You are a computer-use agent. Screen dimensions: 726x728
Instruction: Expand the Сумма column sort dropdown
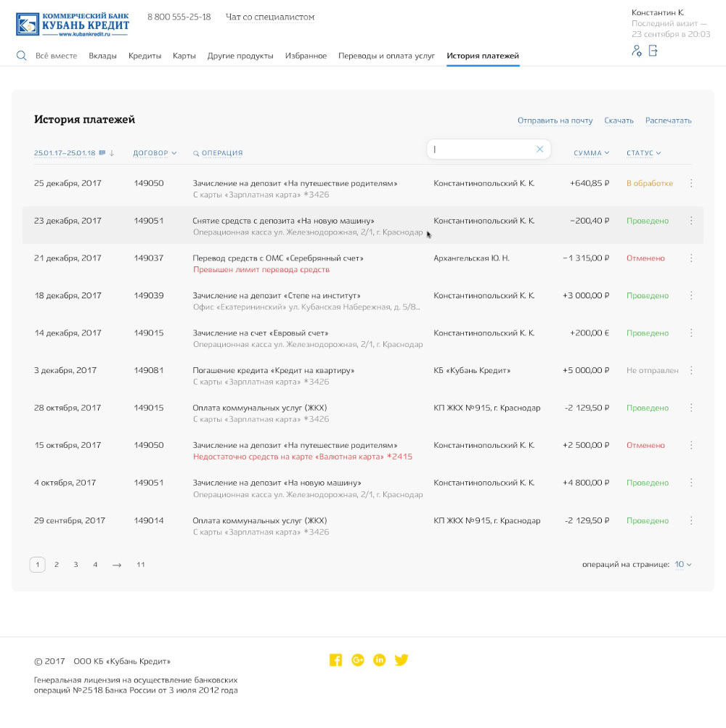pos(591,153)
